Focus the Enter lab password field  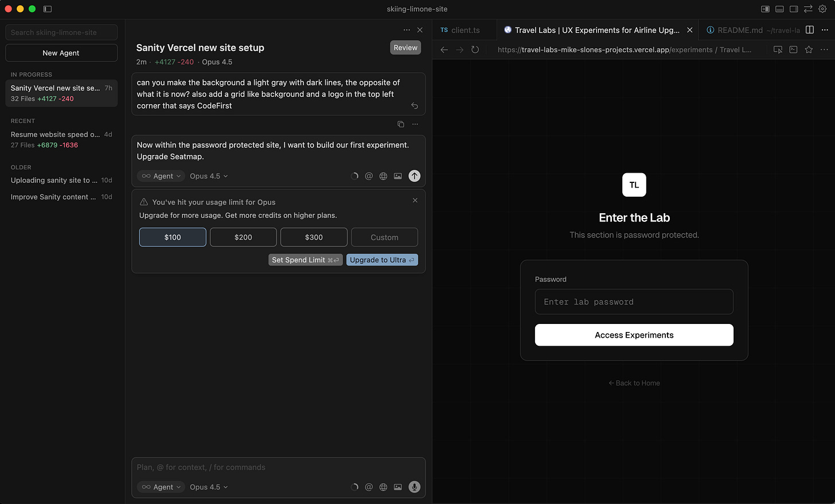pos(634,302)
